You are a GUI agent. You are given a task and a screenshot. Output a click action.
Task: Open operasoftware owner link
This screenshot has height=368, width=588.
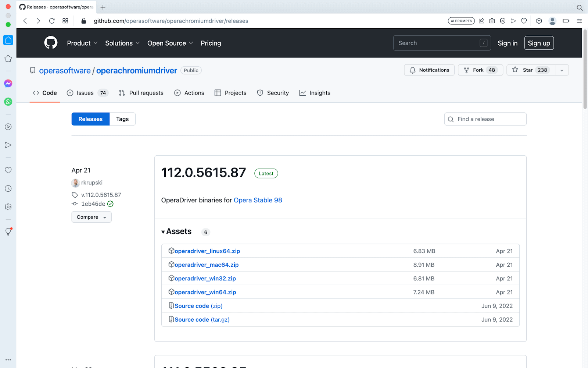click(x=65, y=71)
